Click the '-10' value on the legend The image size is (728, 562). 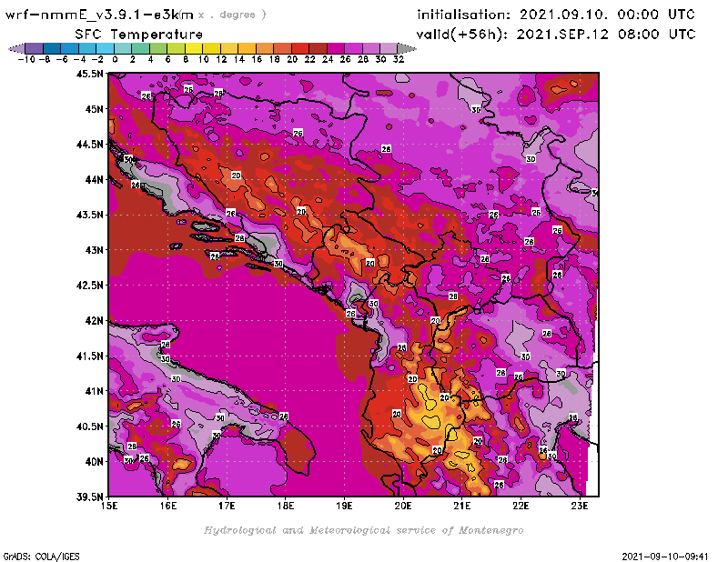(x=26, y=60)
